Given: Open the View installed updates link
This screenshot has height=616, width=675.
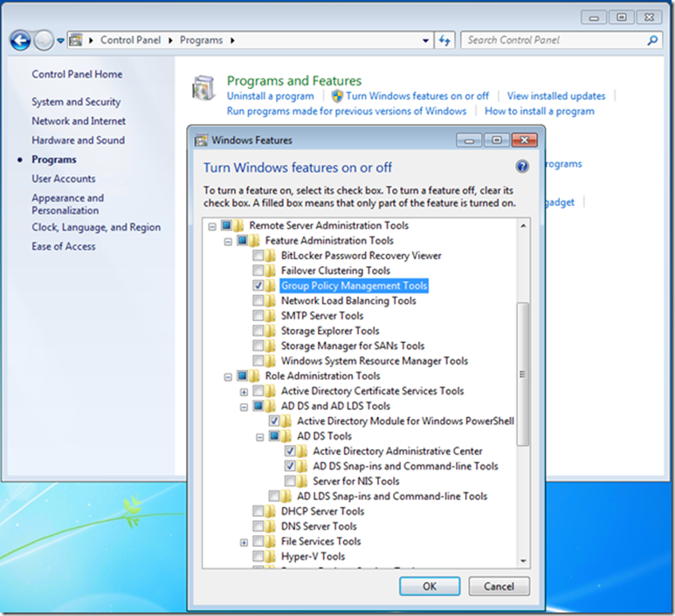Looking at the screenshot, I should (555, 96).
